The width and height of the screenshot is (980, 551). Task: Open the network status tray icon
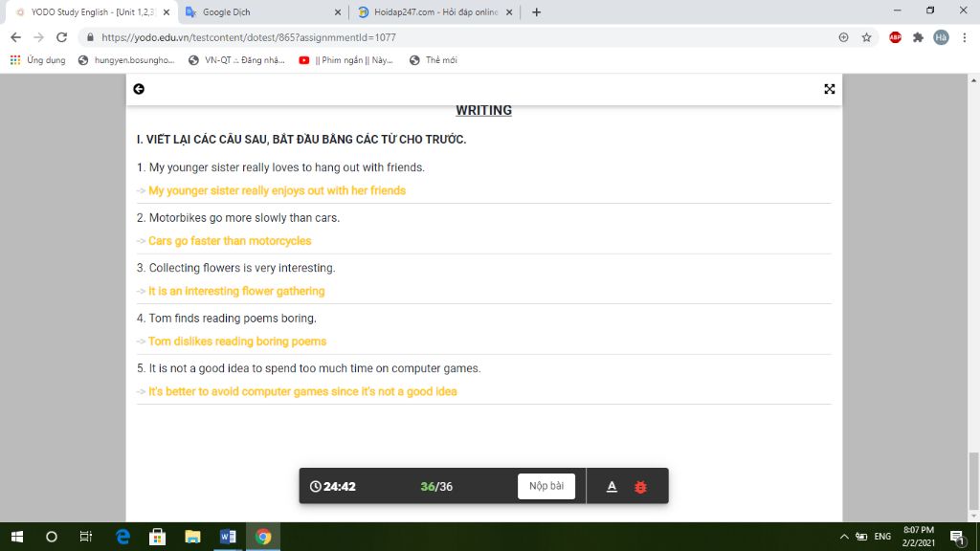(861, 537)
